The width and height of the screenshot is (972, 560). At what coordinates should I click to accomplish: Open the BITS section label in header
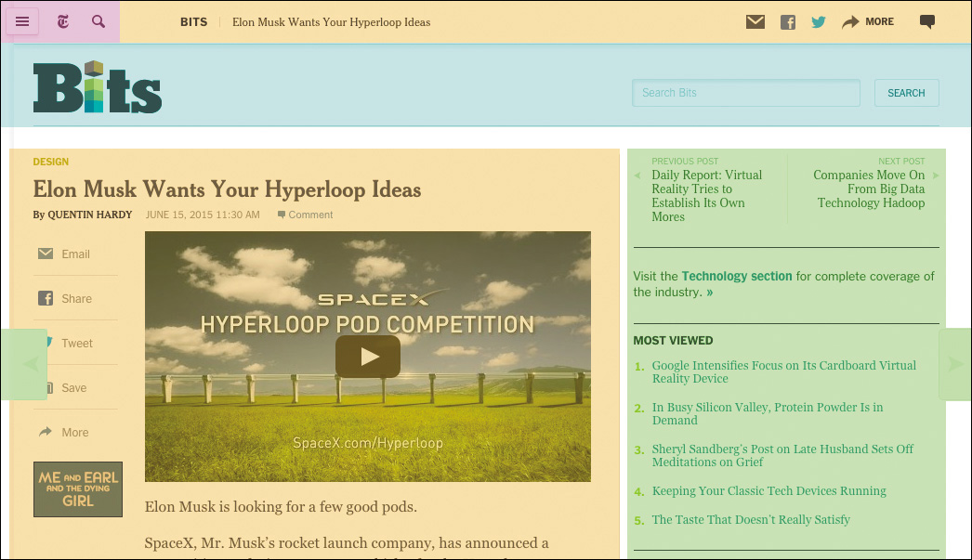tap(194, 22)
